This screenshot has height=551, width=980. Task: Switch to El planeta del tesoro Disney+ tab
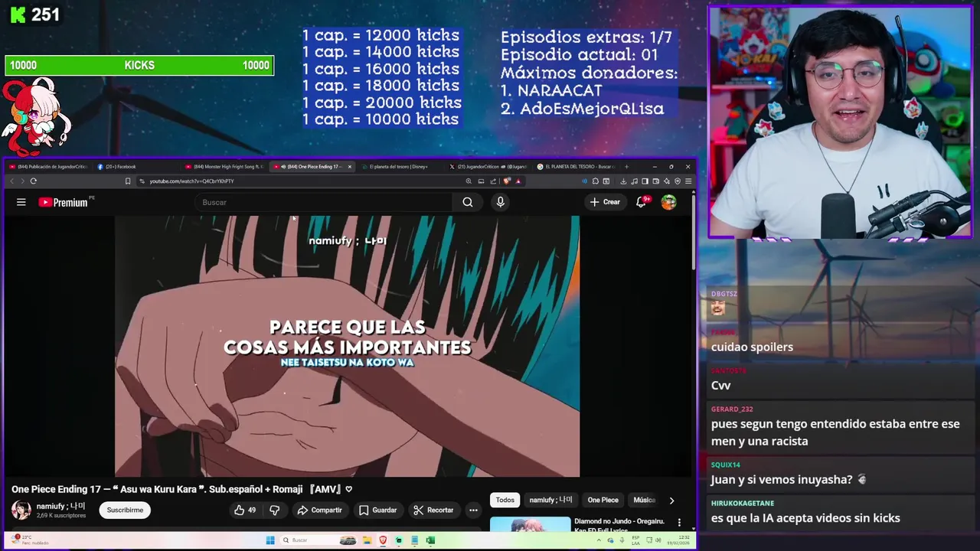[398, 166]
